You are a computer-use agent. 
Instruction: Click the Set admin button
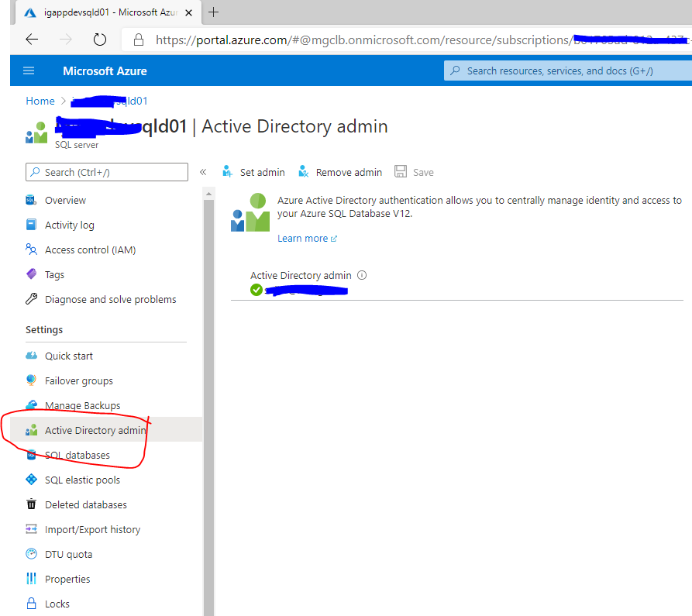tap(253, 172)
